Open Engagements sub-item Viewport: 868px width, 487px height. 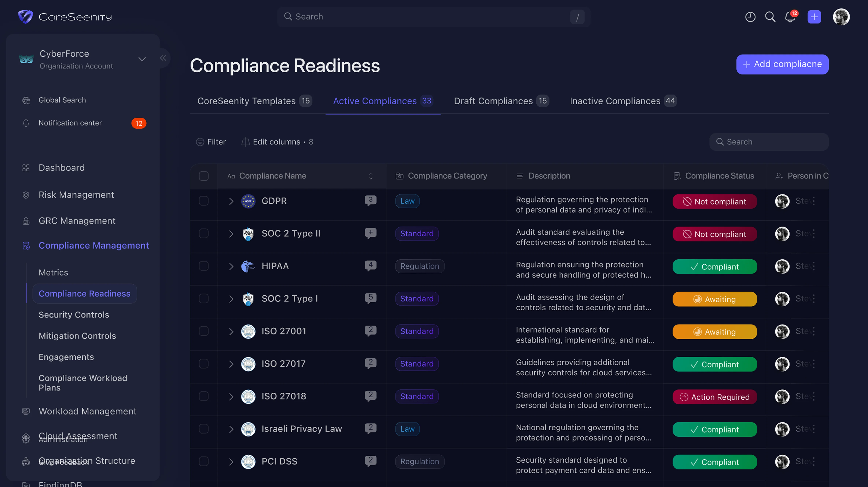click(x=66, y=357)
